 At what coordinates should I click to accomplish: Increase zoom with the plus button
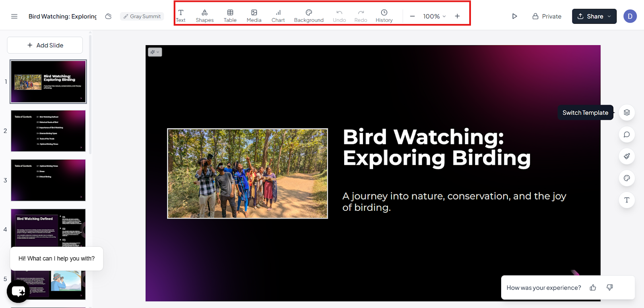457,17
